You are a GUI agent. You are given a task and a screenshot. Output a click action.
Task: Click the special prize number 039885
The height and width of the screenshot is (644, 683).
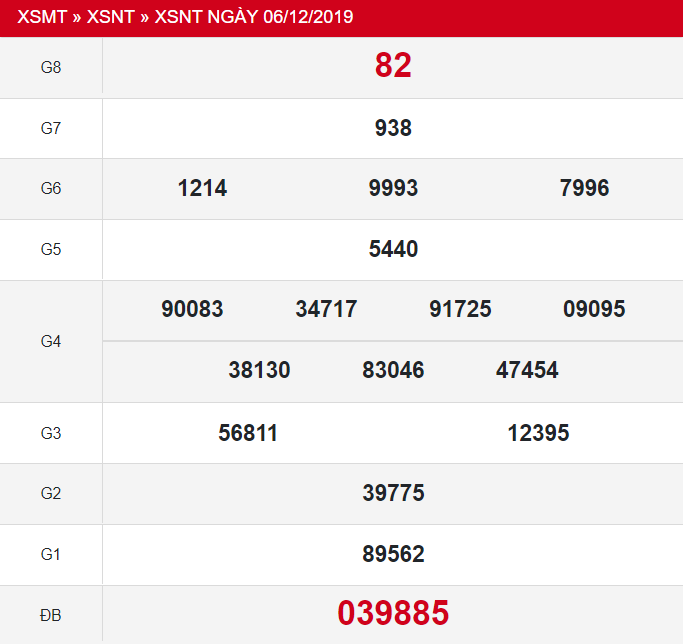coord(393,613)
